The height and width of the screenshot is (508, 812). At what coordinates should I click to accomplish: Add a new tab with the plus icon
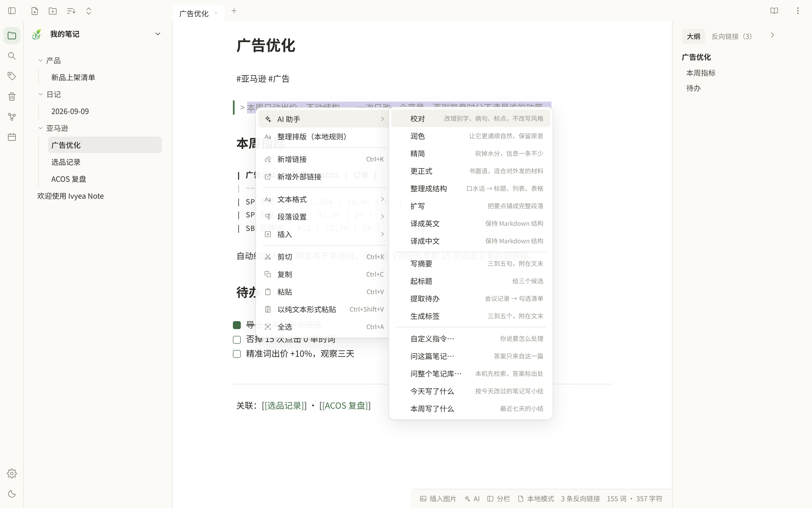tap(234, 11)
